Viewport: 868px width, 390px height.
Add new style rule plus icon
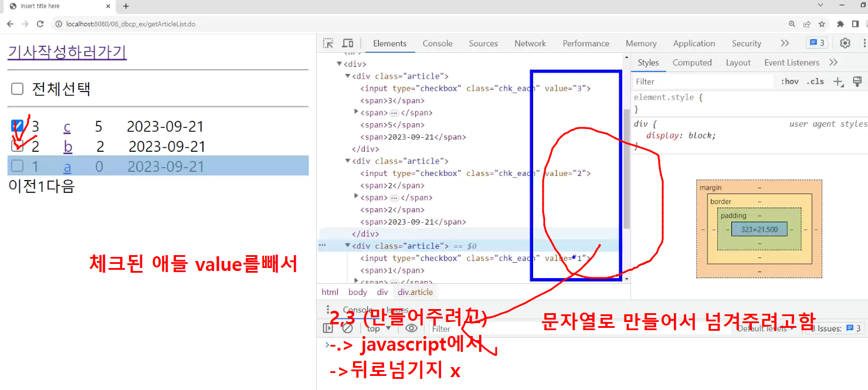[839, 82]
